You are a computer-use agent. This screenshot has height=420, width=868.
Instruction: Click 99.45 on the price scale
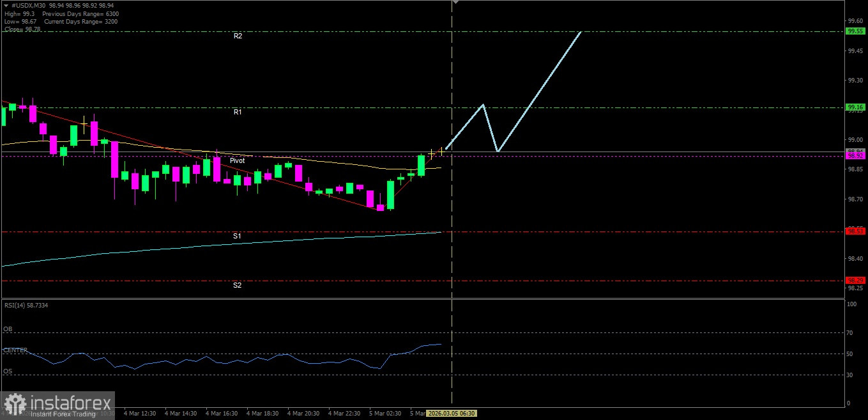tap(855, 51)
